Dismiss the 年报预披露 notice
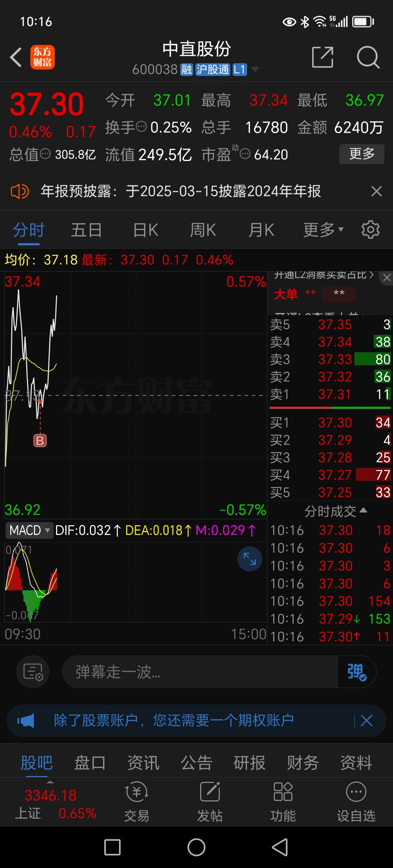This screenshot has height=868, width=393. [376, 191]
